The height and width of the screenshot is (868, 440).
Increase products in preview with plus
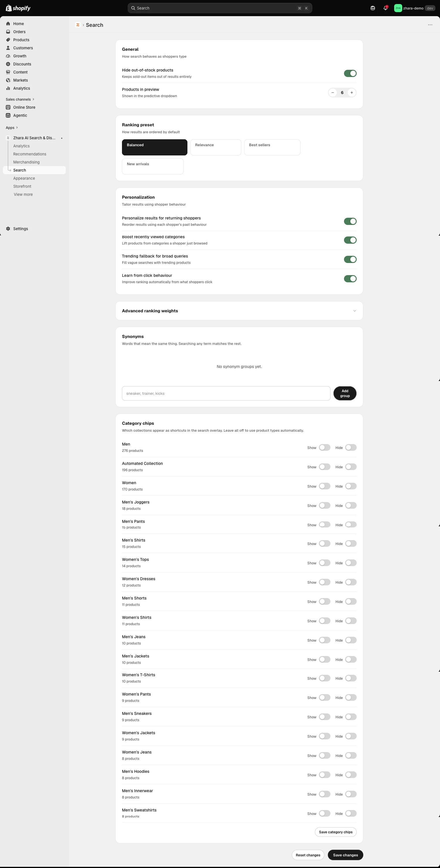351,93
